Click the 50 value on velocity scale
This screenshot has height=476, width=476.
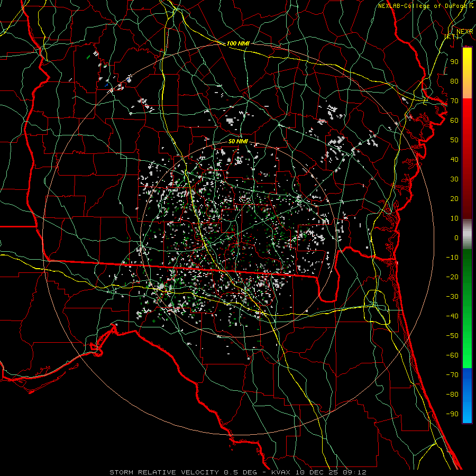point(454,140)
